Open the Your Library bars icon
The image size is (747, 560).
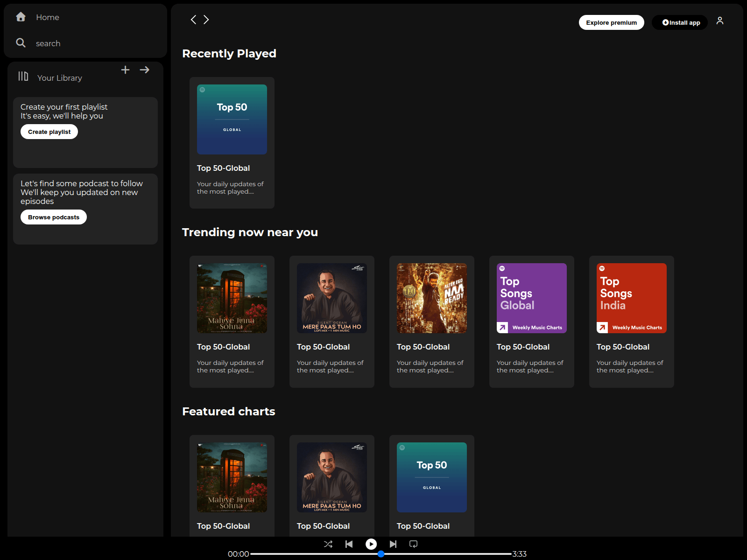pos(23,76)
